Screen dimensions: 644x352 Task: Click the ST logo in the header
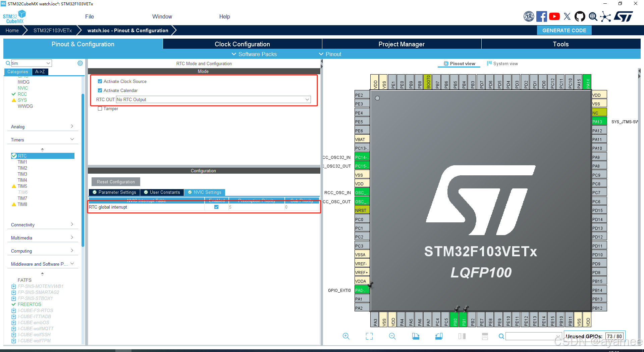pos(623,16)
